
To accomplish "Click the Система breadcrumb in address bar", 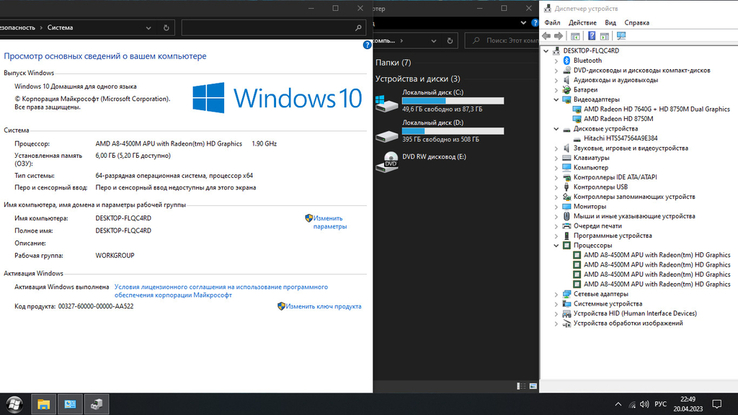I will point(60,28).
